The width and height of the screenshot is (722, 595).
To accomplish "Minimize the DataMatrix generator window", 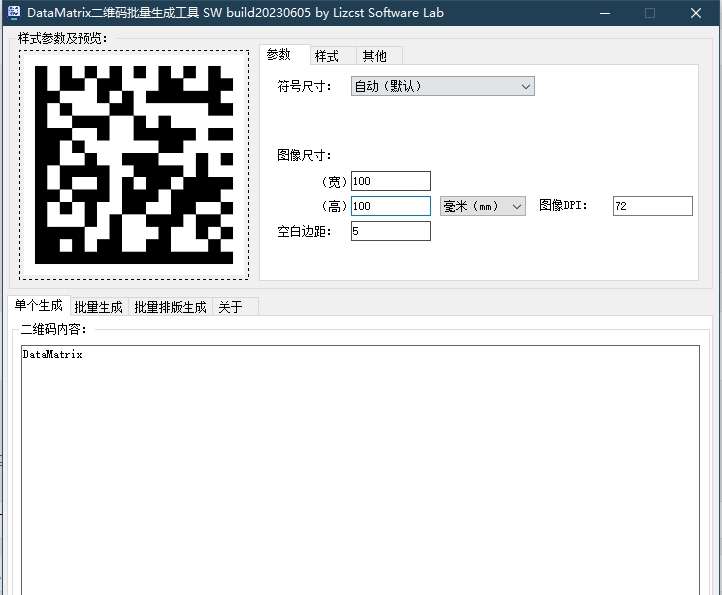I will click(603, 13).
